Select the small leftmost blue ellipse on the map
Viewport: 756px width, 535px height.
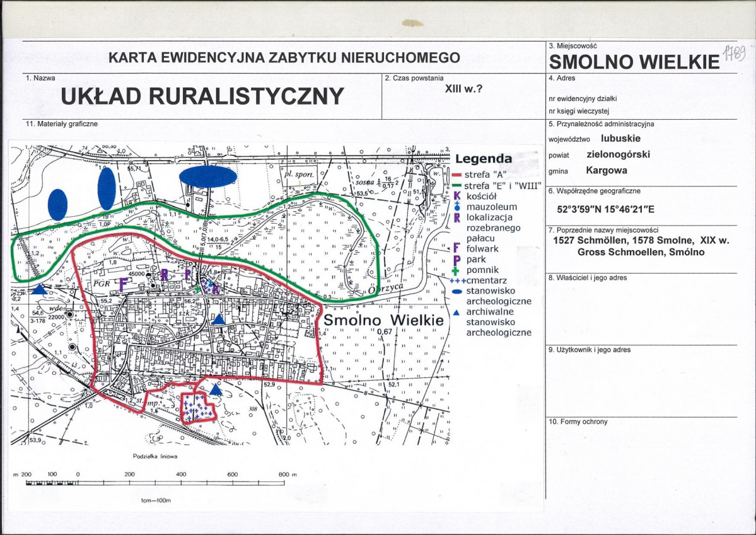coord(58,205)
